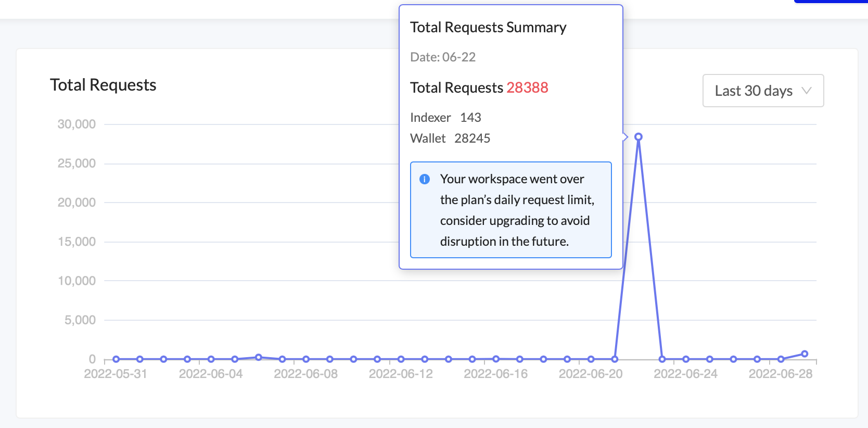Screen dimensions: 868x428
Task: Click the red 28388 total value
Action: pos(527,87)
